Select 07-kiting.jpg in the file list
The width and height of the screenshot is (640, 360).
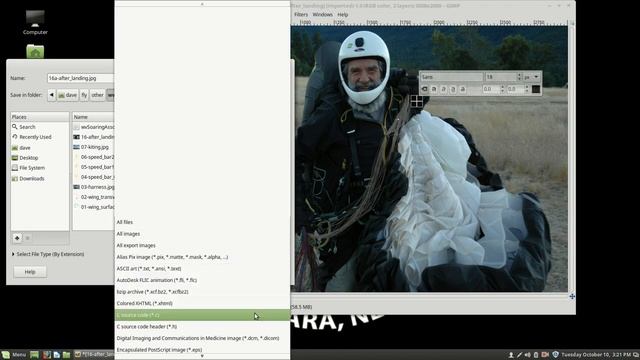pos(93,147)
